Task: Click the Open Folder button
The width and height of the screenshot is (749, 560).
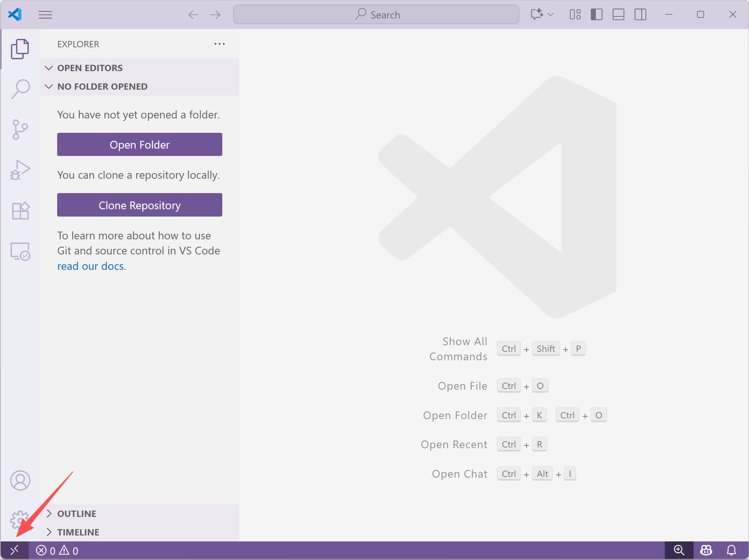Action: click(140, 144)
